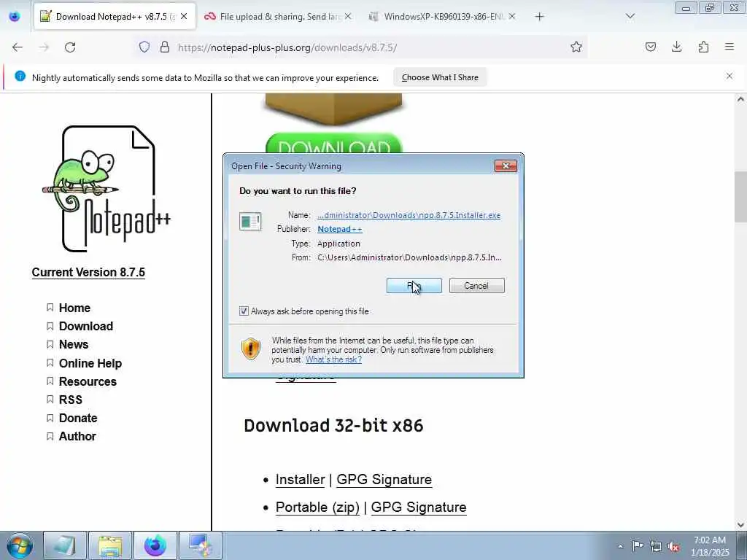Open a new browser tab
Screen dimensions: 747x560
(539, 17)
